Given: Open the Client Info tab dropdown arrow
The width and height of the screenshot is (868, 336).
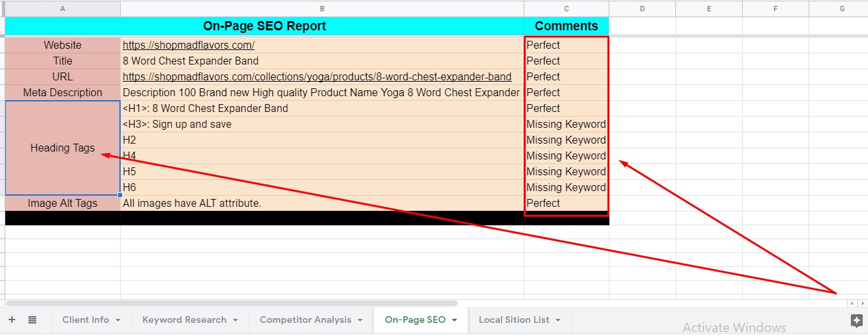Looking at the screenshot, I should (118, 320).
